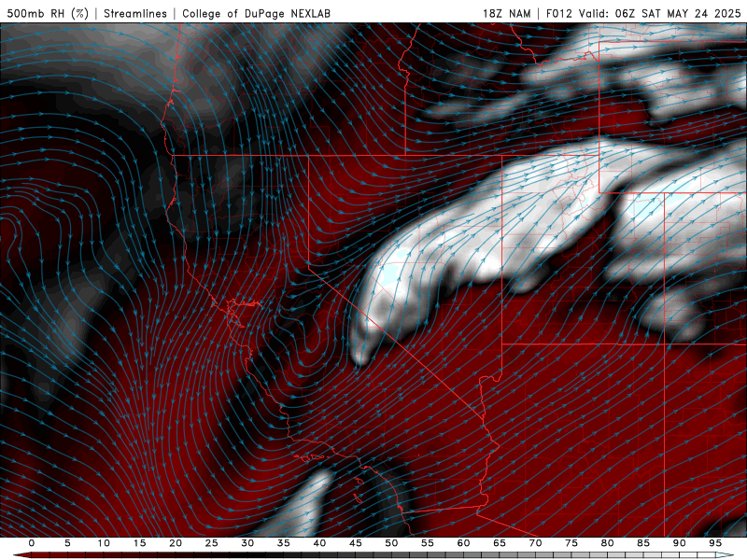Click the colorbar label "20"

click(x=176, y=543)
